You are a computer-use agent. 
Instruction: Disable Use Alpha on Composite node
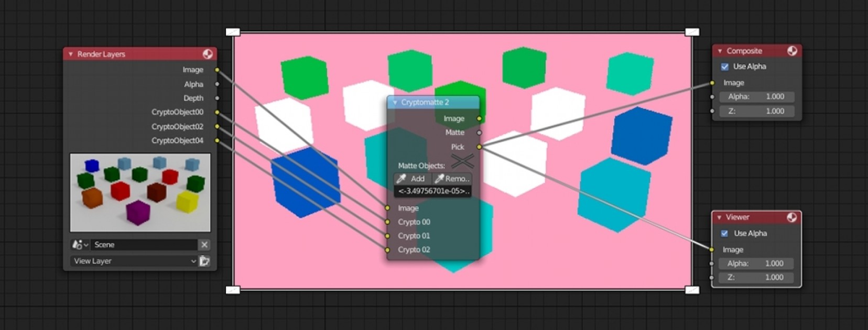725,67
